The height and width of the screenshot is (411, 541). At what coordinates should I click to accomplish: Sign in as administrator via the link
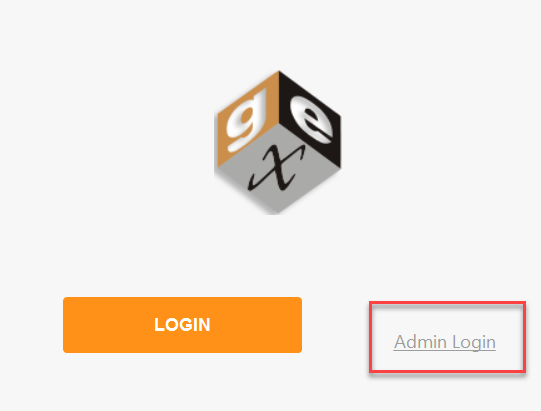(444, 342)
